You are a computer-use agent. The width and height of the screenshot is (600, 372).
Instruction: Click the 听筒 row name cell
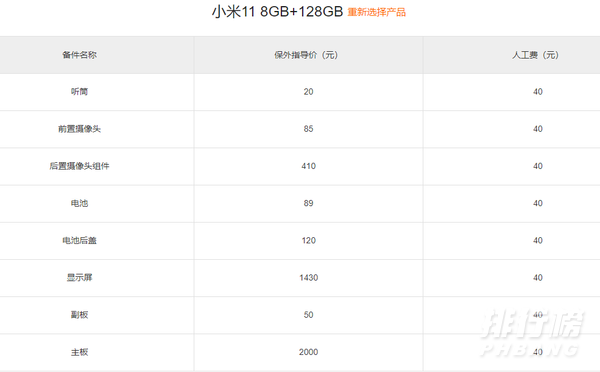(80, 91)
